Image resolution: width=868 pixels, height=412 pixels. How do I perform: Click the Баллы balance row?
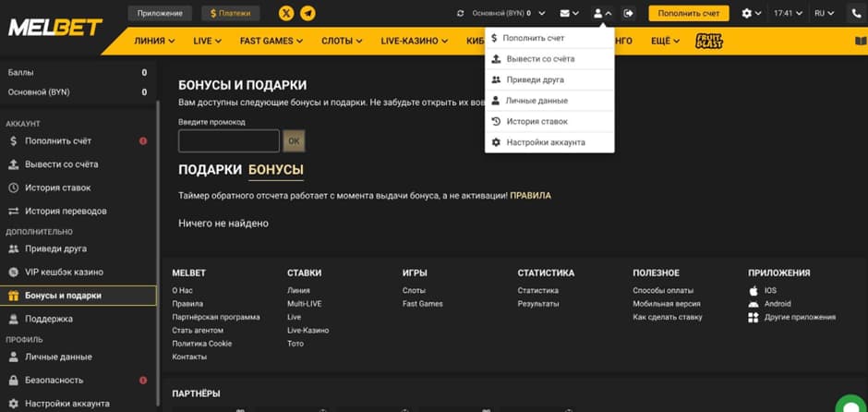coord(78,73)
